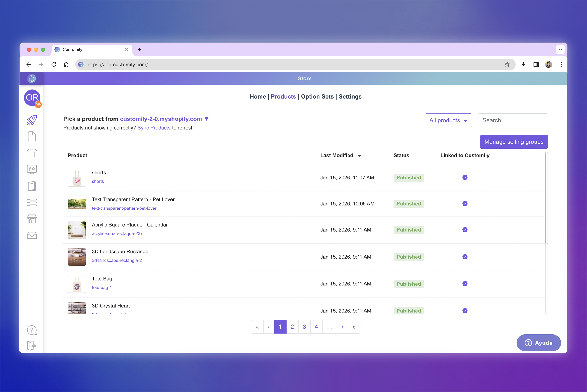This screenshot has height=392, width=587.
Task: Expand the Shopify store selector arrow
Action: pyautogui.click(x=207, y=119)
